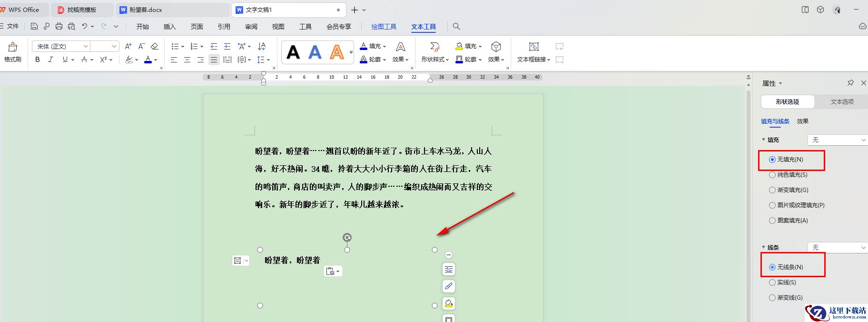
Task: Click the sort icon
Action: click(x=262, y=46)
